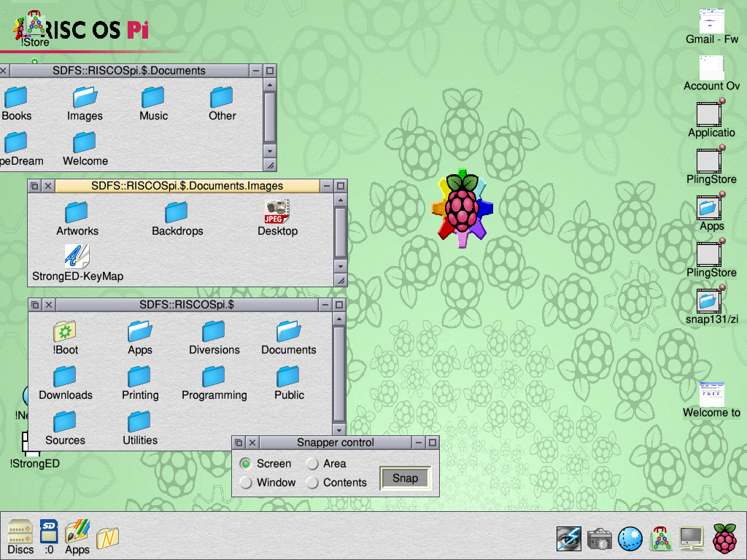Click the back icon of Documents.Images window
Image resolution: width=747 pixels, height=560 pixels.
tap(34, 186)
